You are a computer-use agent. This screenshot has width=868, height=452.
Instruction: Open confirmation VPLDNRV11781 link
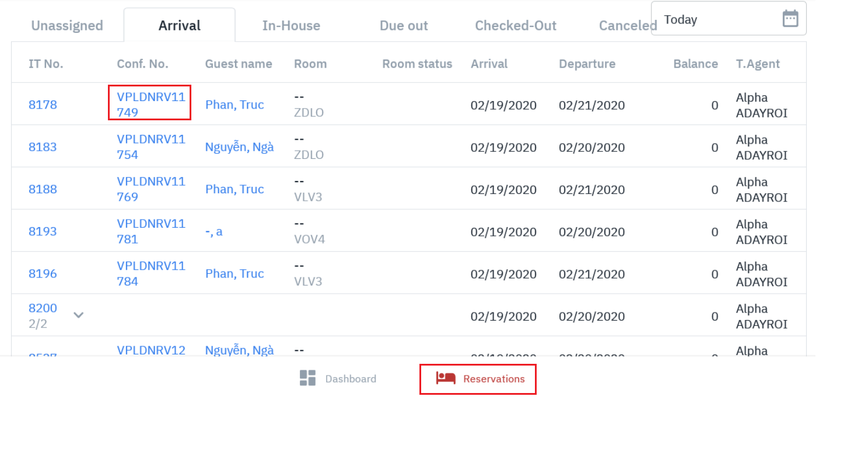coord(150,231)
